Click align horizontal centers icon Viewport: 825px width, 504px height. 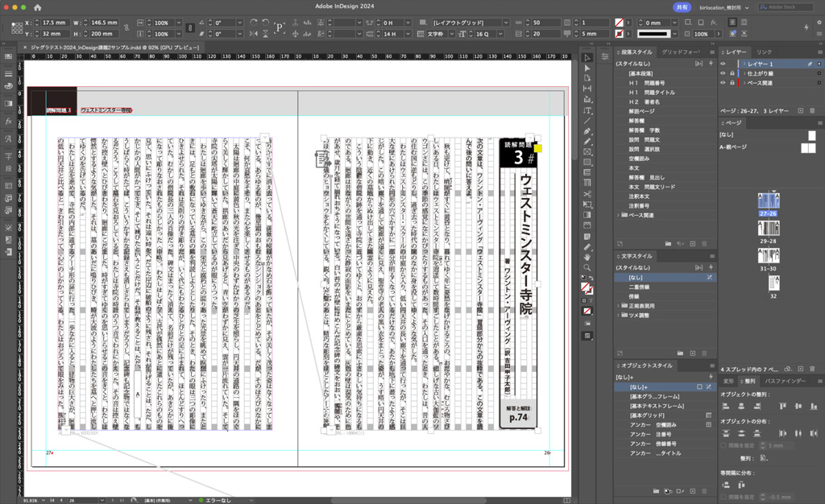pyautogui.click(x=741, y=407)
